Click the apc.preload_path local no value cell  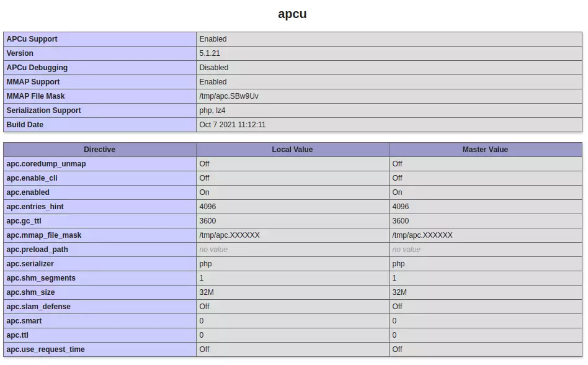pos(213,250)
